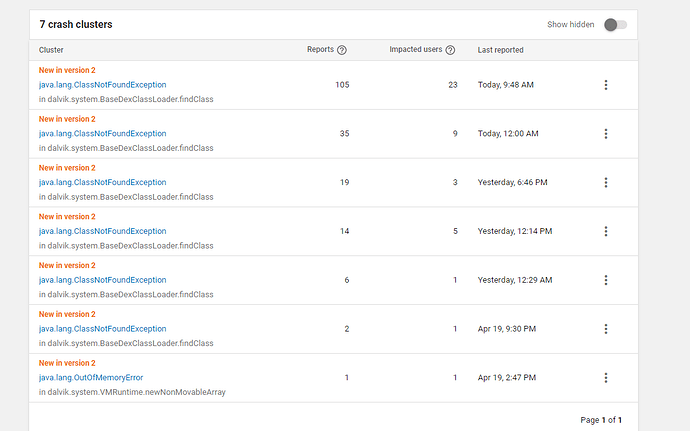
Task: Open more options for the OutOfMemoryError cluster
Action: [606, 378]
